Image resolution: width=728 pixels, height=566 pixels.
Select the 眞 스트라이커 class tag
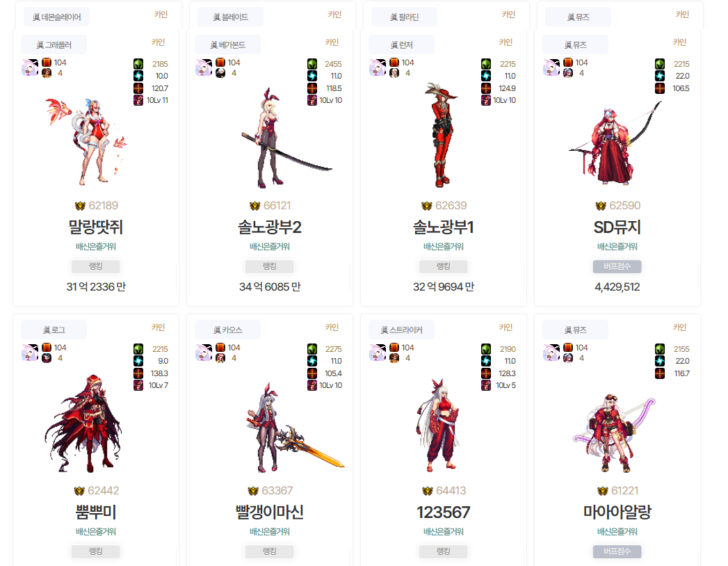[402, 330]
